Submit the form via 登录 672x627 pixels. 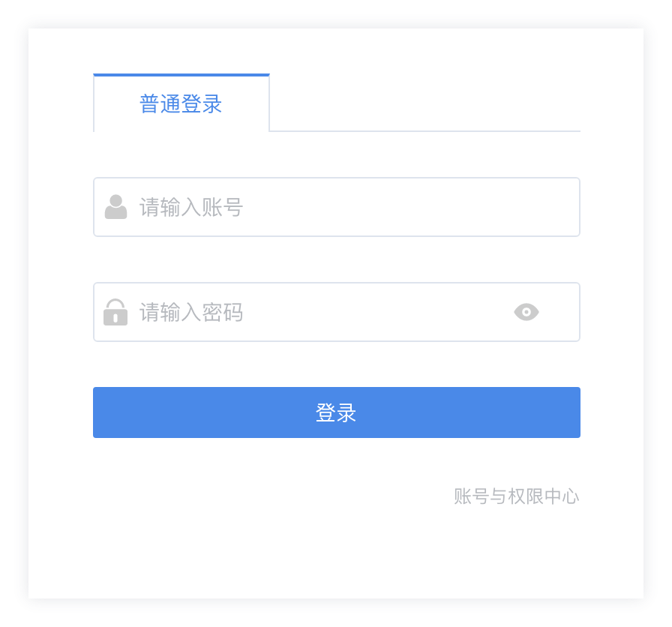click(x=336, y=412)
